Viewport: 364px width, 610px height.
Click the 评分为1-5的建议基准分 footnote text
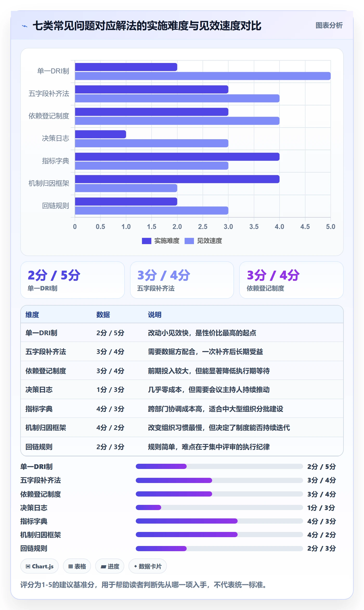click(x=143, y=585)
